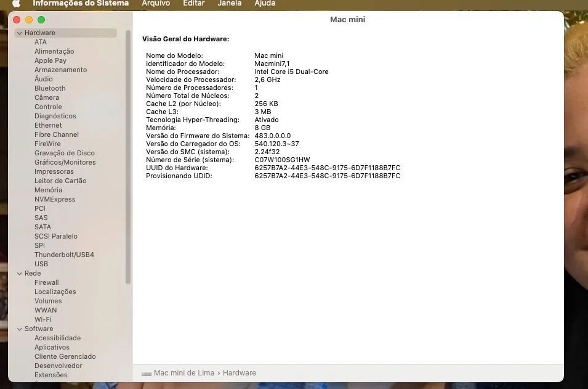Image resolution: width=588 pixels, height=389 pixels.
Task: Select the Rede category
Action: click(x=33, y=273)
